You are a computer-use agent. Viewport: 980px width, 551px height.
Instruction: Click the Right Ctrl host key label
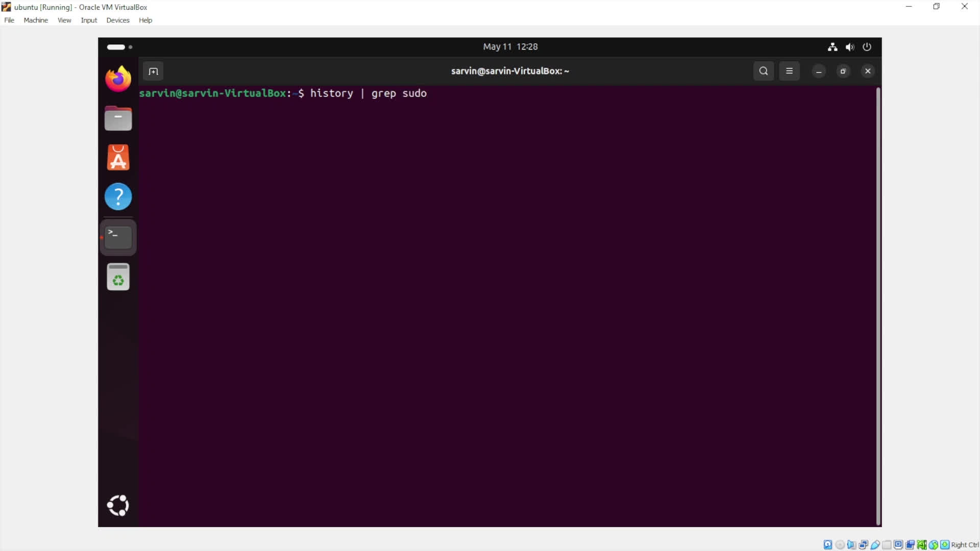(965, 545)
